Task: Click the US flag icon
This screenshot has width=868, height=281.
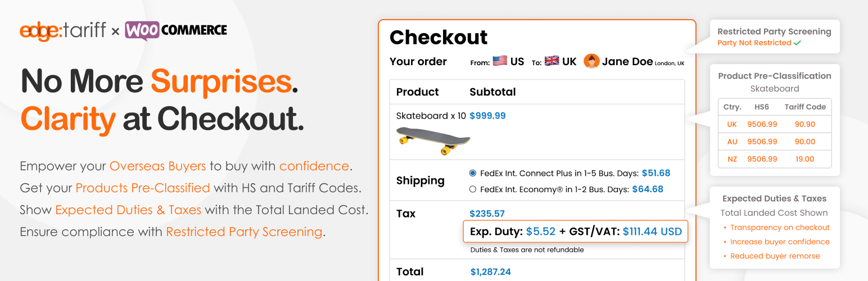Action: (500, 61)
